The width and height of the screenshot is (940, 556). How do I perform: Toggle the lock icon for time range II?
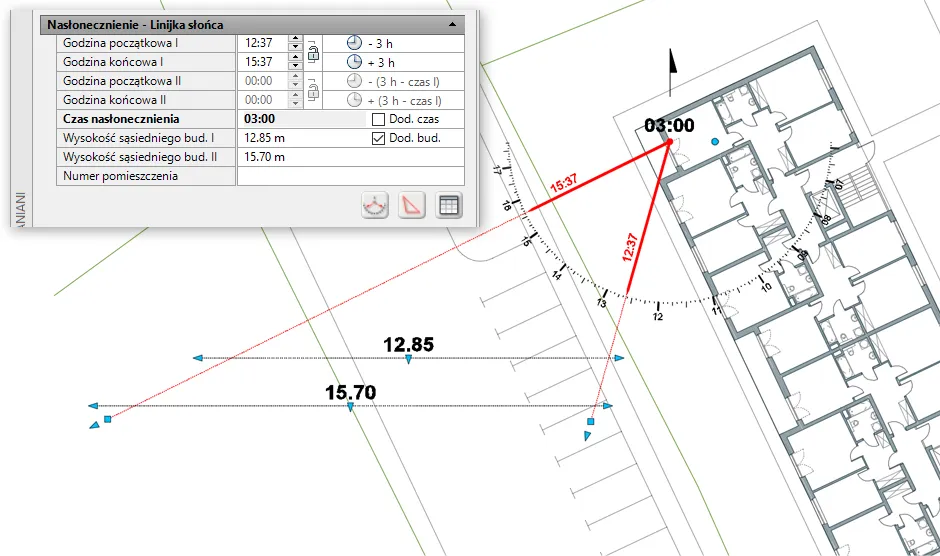[x=313, y=90]
